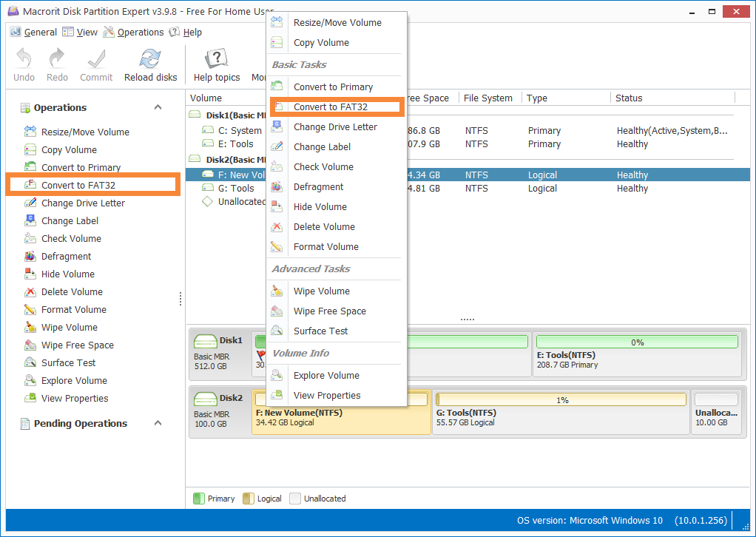Click Copy Volume icon in Operations sidebar
This screenshot has width=756, height=537.
[x=30, y=149]
